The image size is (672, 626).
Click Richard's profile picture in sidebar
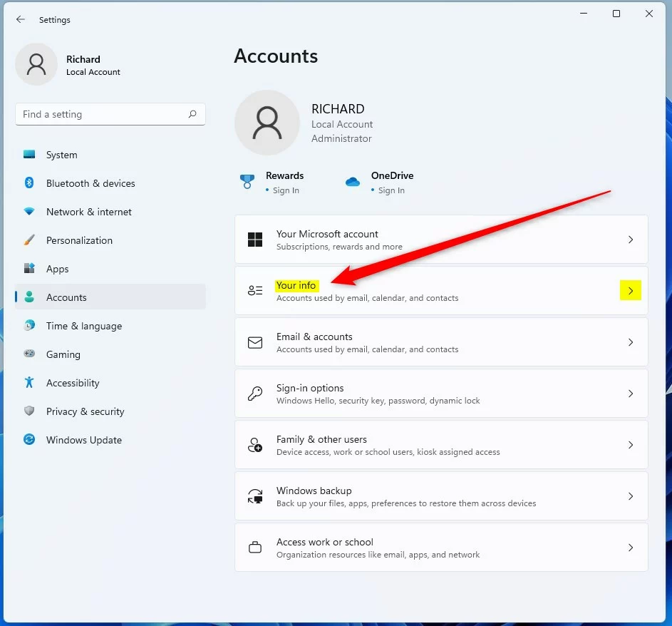point(36,65)
